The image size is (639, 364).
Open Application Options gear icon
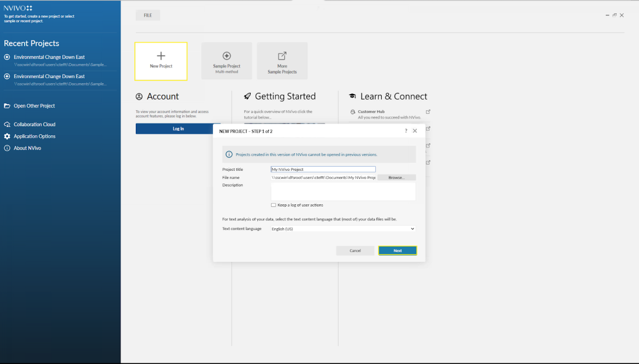[7, 136]
